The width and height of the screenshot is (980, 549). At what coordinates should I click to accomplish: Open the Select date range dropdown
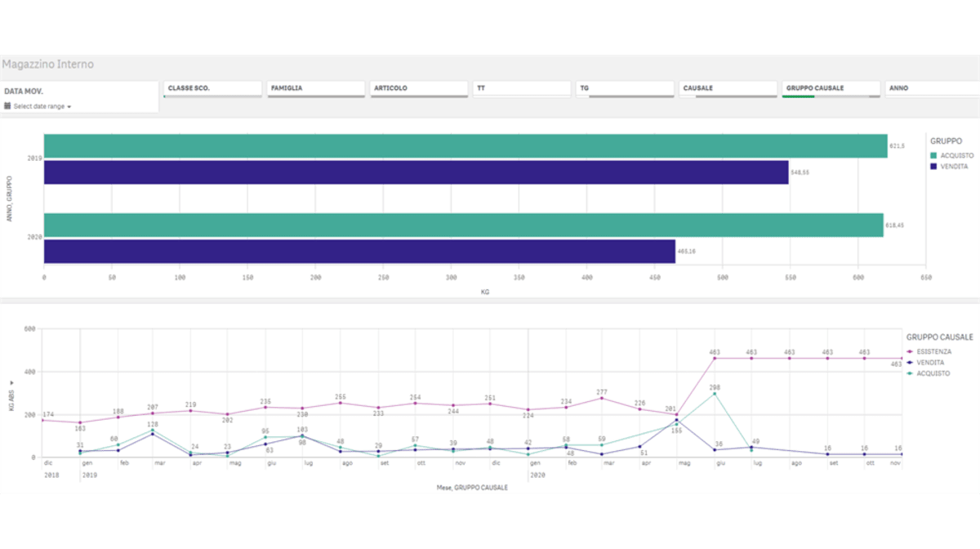point(39,106)
